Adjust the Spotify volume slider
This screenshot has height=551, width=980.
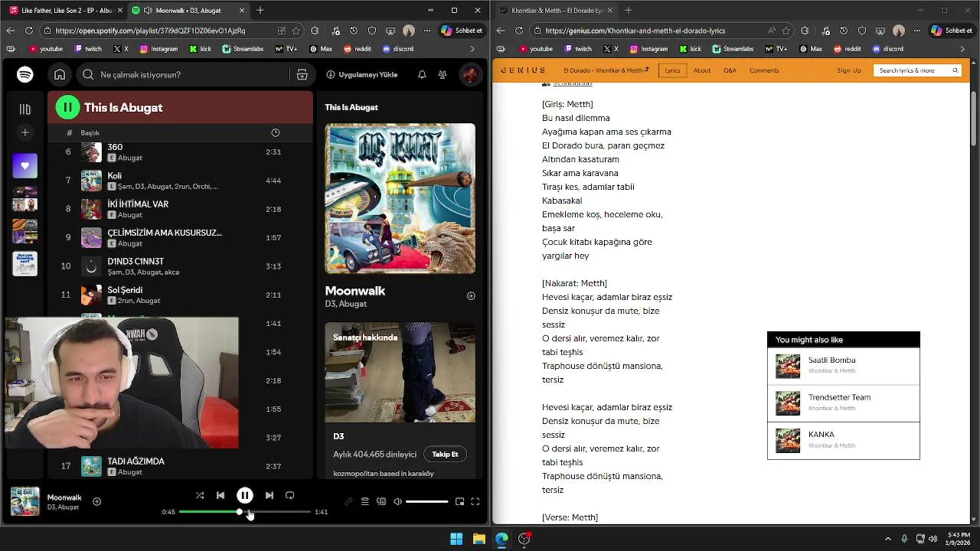(x=426, y=502)
